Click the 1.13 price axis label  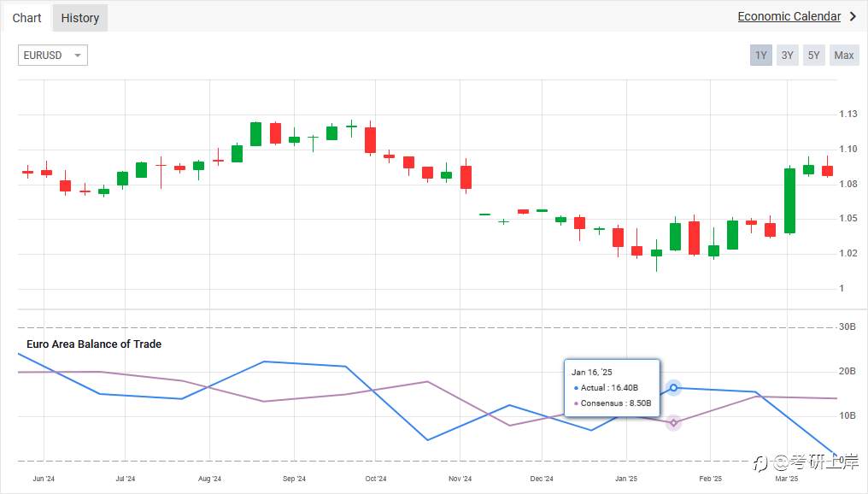(848, 114)
